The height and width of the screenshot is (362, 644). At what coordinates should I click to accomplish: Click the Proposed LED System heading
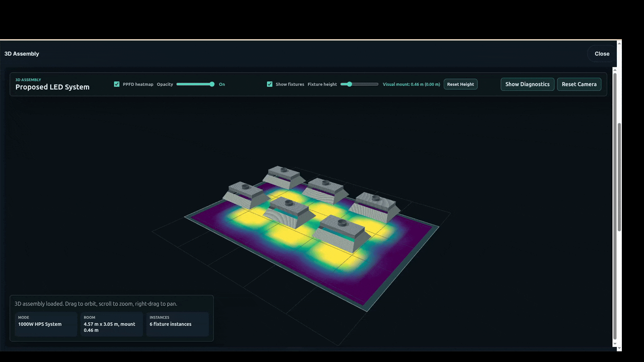coord(52,87)
